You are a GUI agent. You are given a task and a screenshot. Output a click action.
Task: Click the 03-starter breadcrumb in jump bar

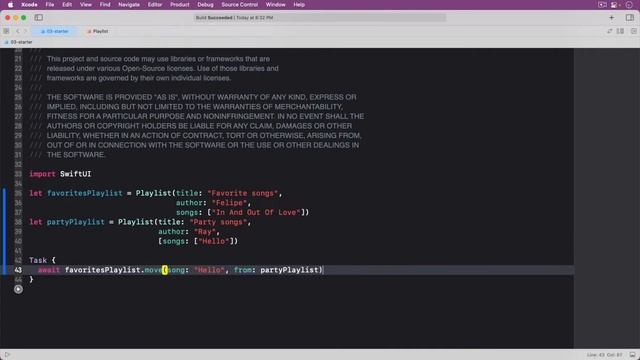click(x=19, y=42)
